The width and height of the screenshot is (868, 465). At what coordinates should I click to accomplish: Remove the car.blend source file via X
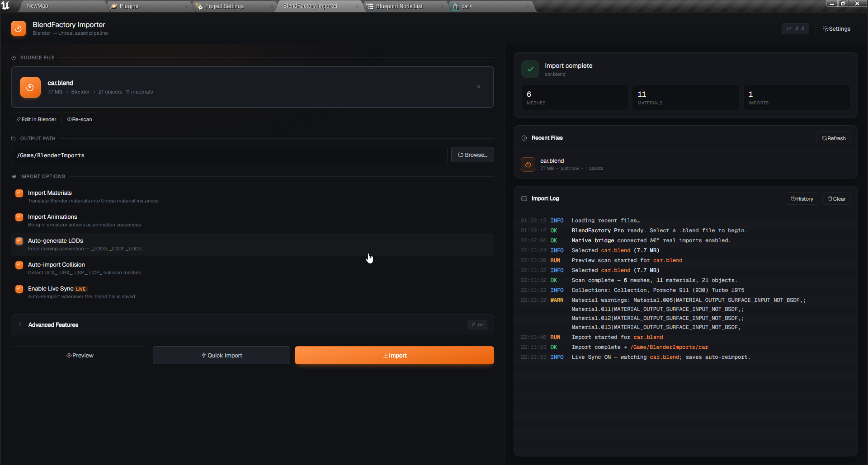[478, 87]
